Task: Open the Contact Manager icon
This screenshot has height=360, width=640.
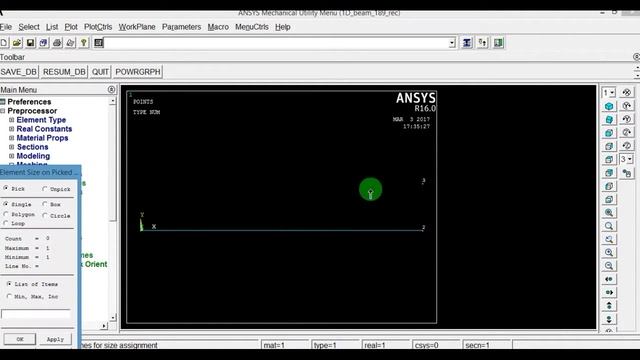Action: pyautogui.click(x=498, y=43)
